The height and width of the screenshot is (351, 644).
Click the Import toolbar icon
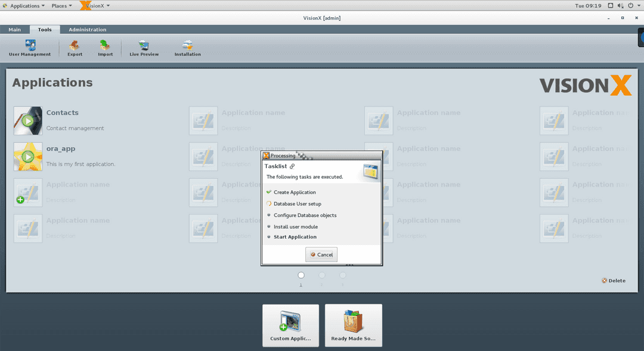pos(105,48)
